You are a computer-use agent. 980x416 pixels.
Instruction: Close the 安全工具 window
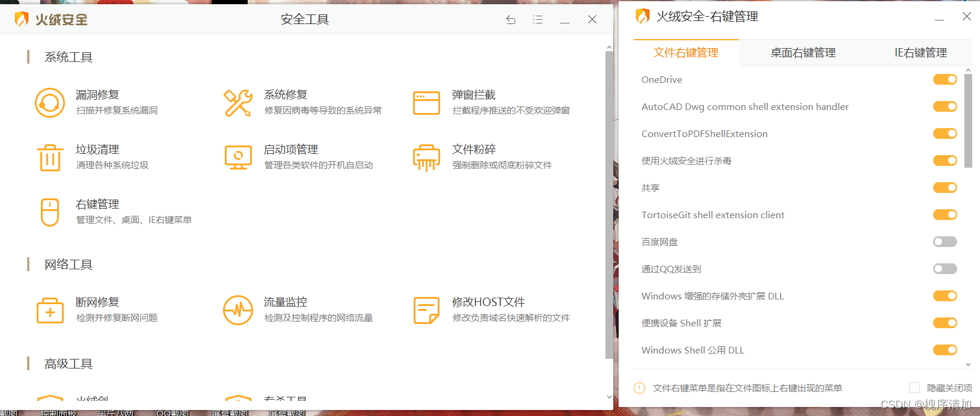(592, 20)
